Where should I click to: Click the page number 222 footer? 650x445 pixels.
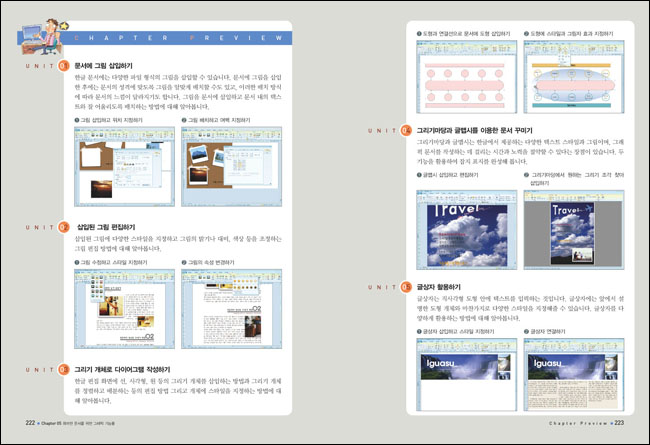[x=30, y=423]
